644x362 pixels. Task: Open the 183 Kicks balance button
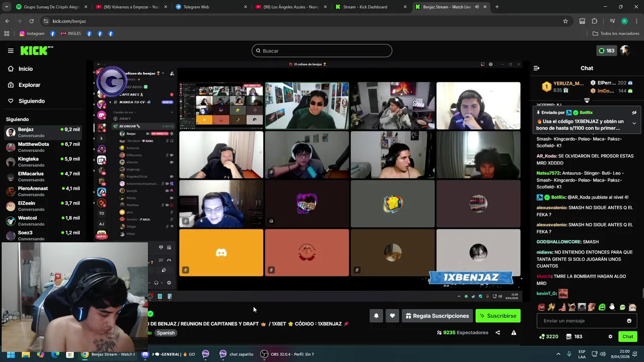tap(606, 51)
